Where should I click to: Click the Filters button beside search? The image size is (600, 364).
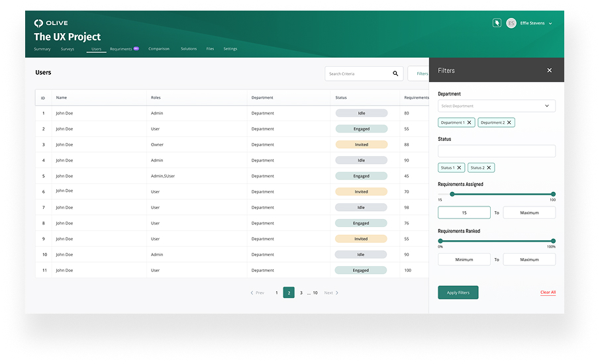pos(419,74)
